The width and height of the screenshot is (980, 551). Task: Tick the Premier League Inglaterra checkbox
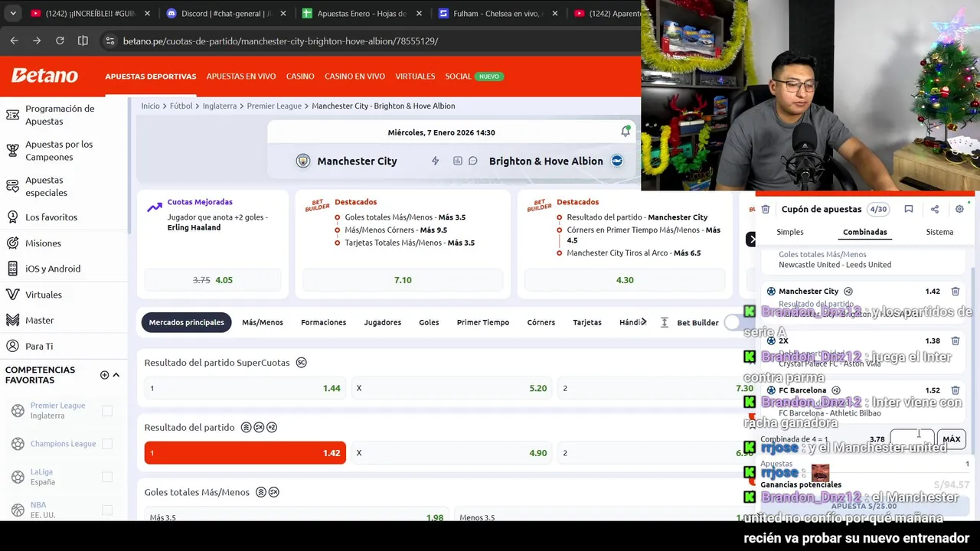(x=107, y=411)
